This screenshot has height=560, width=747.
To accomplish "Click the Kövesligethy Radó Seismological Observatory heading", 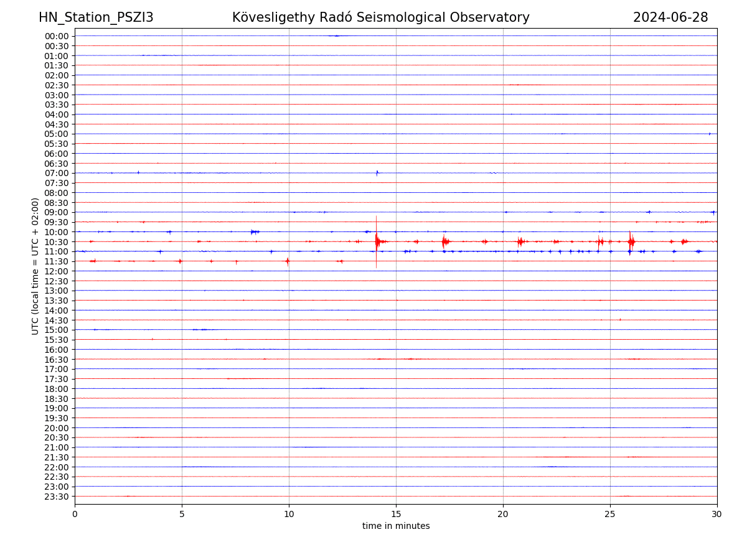I will tap(380, 17).
